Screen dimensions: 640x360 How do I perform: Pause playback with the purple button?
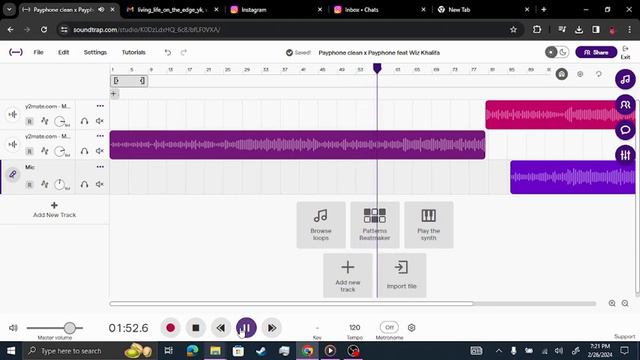tap(246, 328)
